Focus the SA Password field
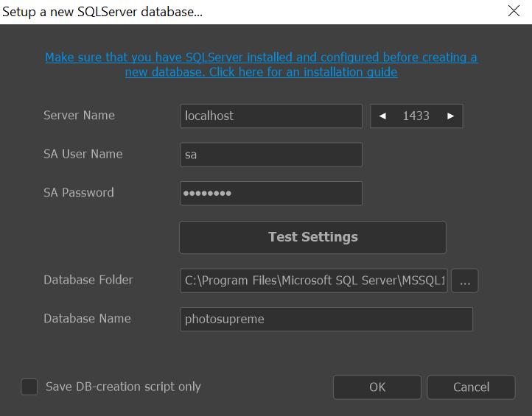This screenshot has width=532, height=416. pyautogui.click(x=271, y=193)
